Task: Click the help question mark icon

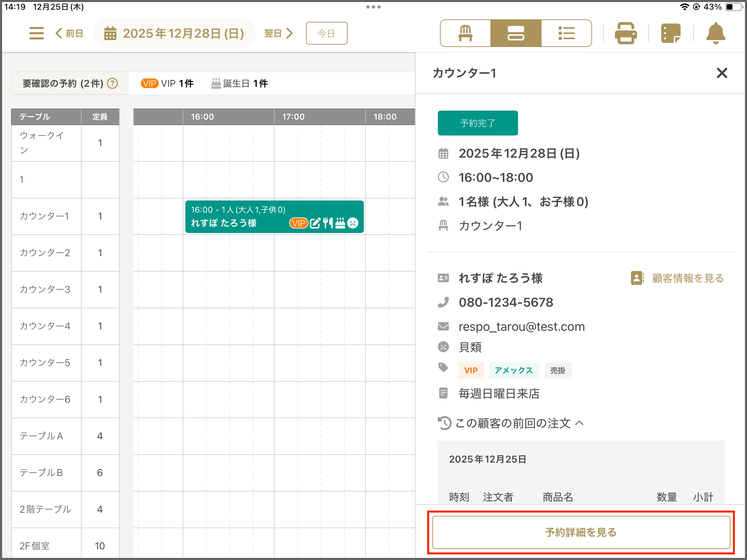Action: point(112,83)
